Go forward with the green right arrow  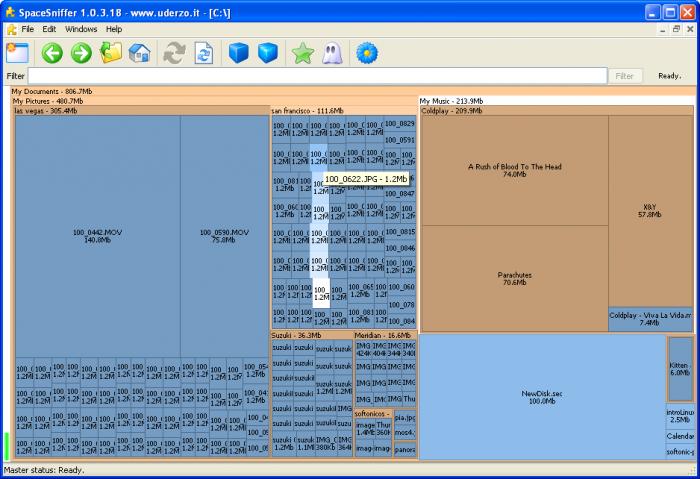(x=81, y=53)
